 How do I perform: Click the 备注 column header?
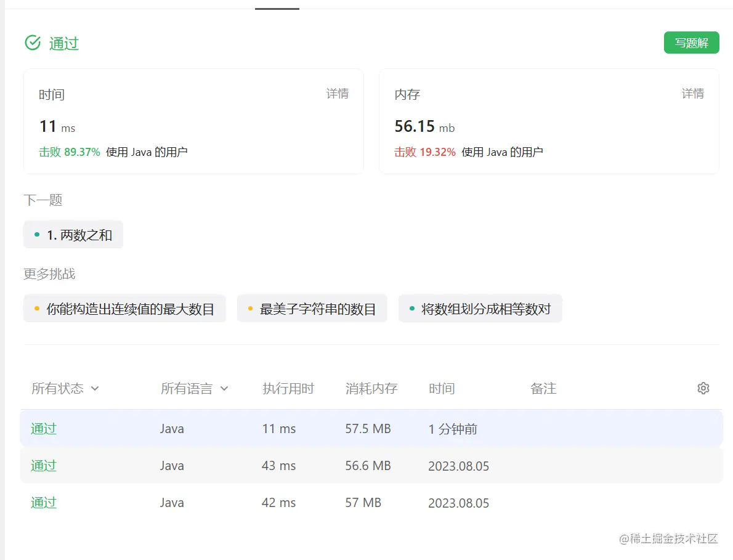(x=543, y=389)
